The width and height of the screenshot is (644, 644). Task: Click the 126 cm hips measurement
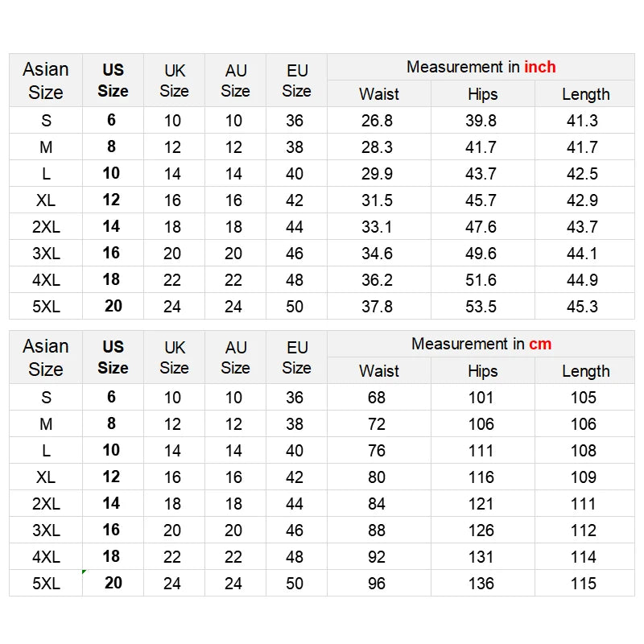481,530
